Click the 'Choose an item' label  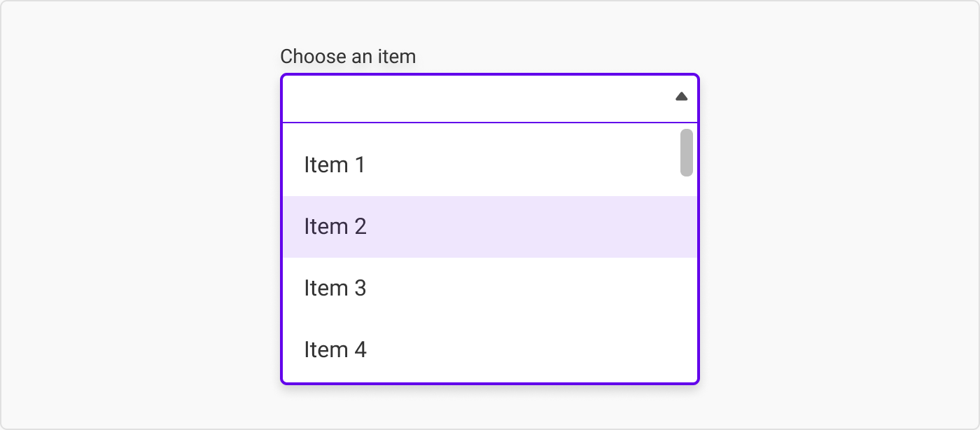[348, 56]
